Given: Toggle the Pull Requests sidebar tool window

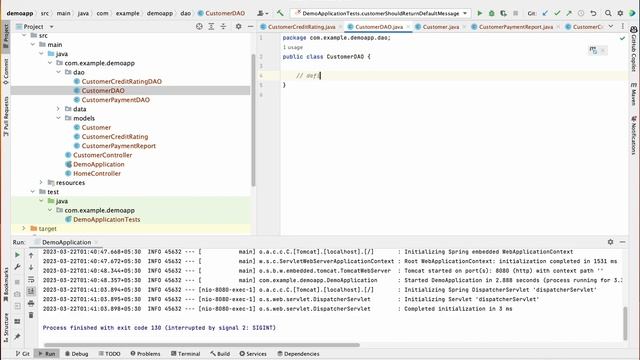Looking at the screenshot, I should [x=5, y=116].
